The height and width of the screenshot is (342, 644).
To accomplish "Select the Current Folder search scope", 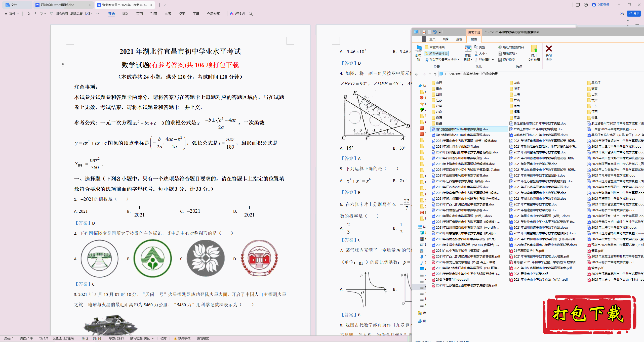I will click(435, 47).
